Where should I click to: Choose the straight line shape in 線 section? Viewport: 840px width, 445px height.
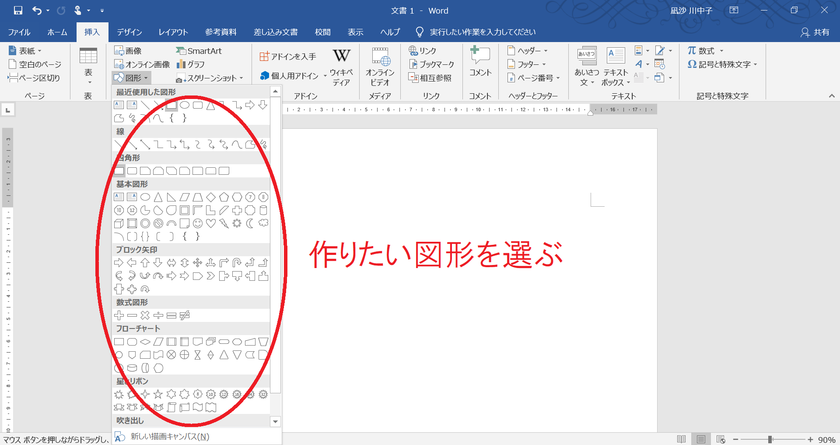pyautogui.click(x=119, y=144)
